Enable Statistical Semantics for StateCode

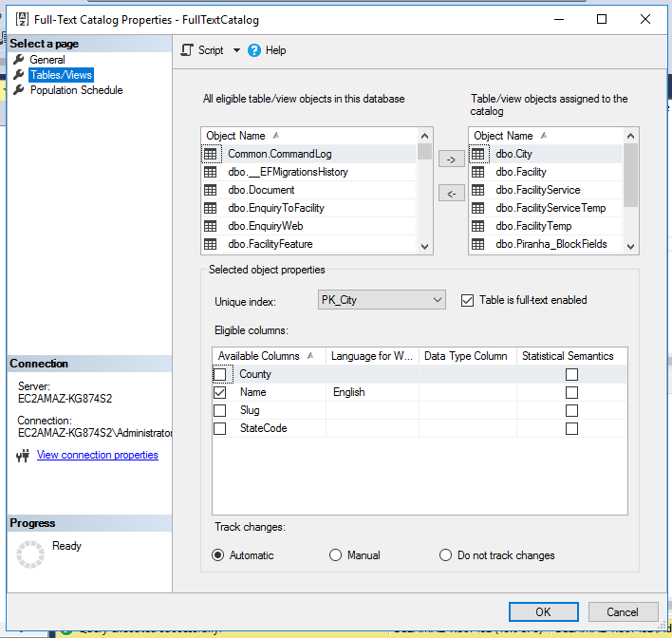click(x=571, y=428)
